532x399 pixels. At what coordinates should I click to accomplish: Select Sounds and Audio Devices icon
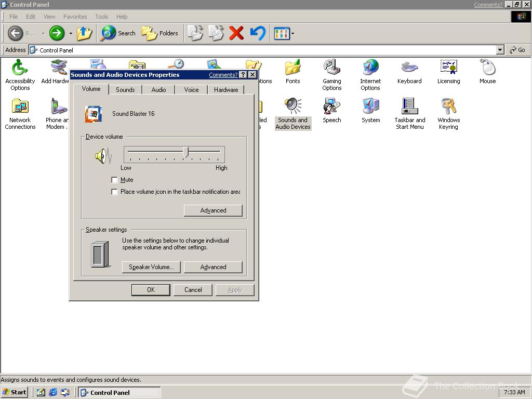tap(293, 114)
